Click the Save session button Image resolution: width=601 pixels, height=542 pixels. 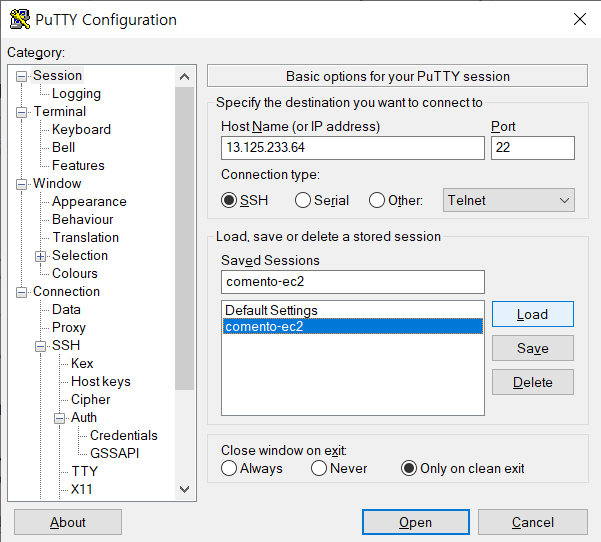click(x=533, y=348)
